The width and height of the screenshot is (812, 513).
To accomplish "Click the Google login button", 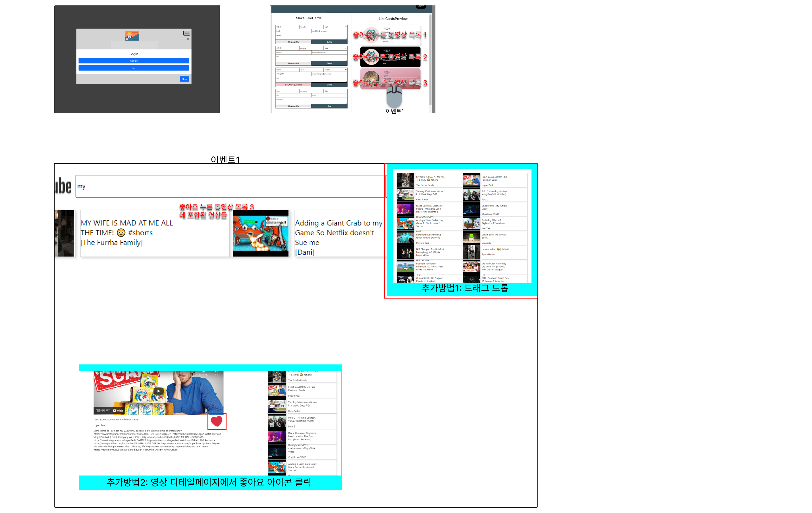I will [x=134, y=61].
